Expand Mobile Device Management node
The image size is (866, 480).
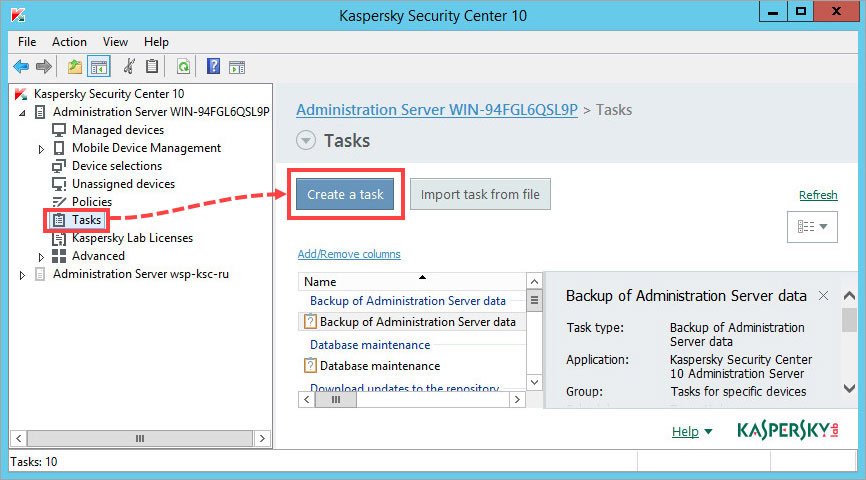[41, 149]
